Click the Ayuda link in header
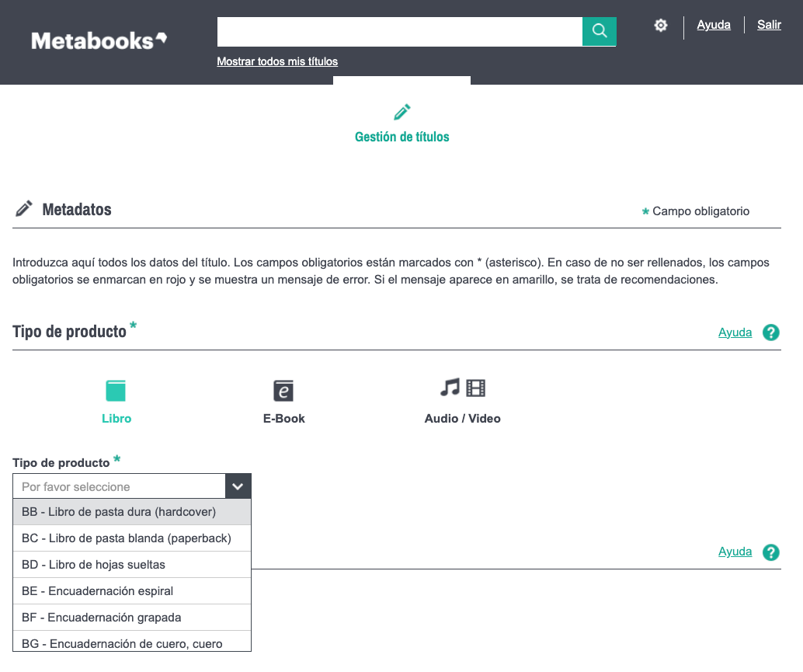Screen dimensions: 803x672 714,25
